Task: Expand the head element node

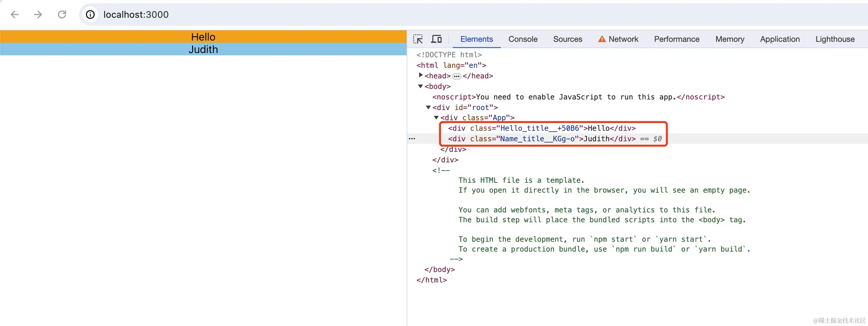Action: tap(420, 75)
